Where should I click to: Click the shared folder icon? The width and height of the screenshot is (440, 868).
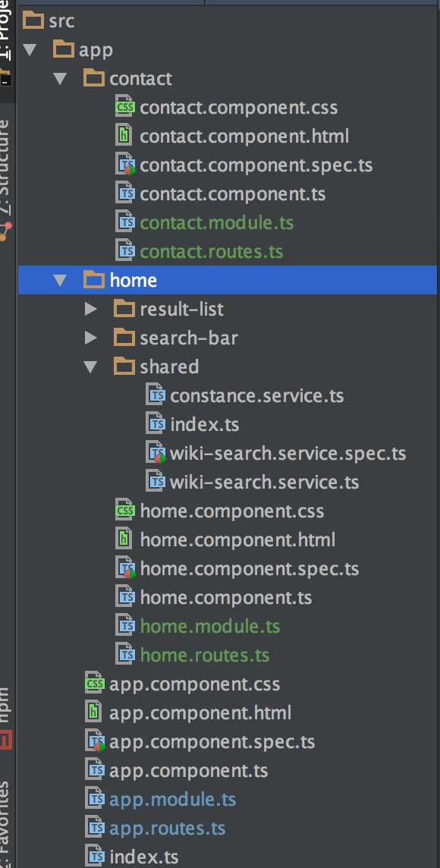(124, 366)
